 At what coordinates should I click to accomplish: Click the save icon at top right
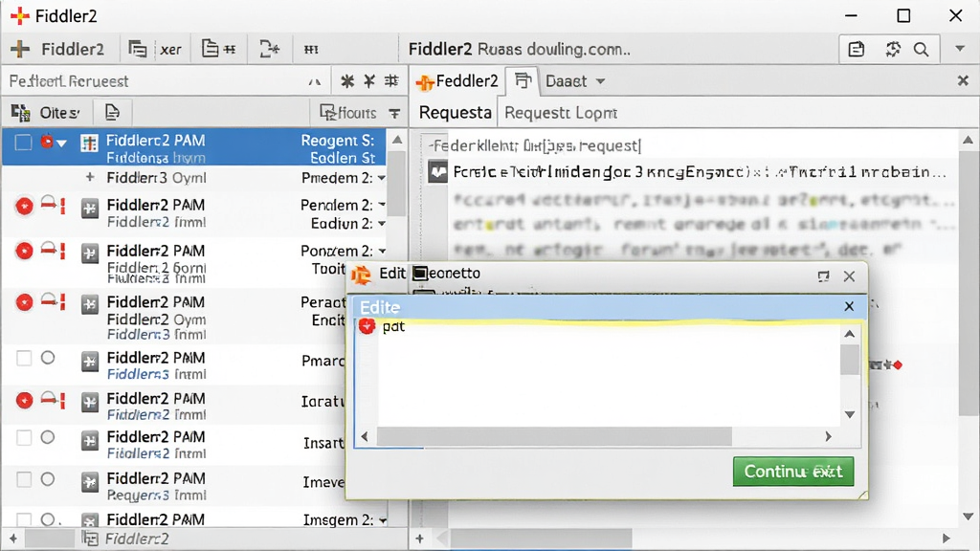pyautogui.click(x=857, y=50)
